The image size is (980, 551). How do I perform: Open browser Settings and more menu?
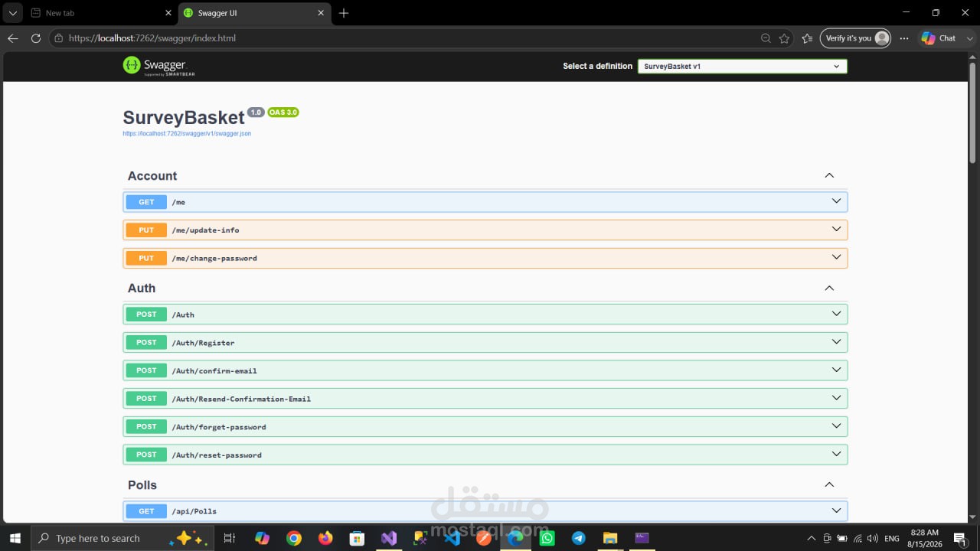904,38
